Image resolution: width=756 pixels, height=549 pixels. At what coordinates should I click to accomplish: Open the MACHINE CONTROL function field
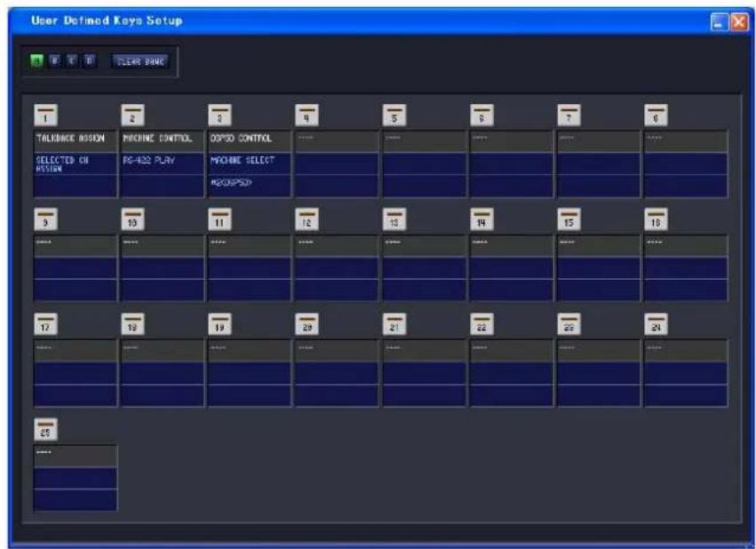tap(163, 141)
